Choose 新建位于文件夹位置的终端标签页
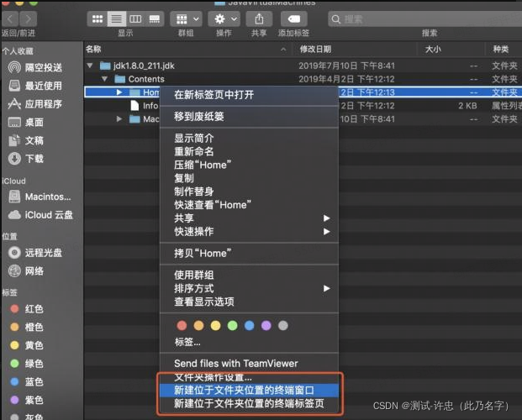 pos(249,404)
